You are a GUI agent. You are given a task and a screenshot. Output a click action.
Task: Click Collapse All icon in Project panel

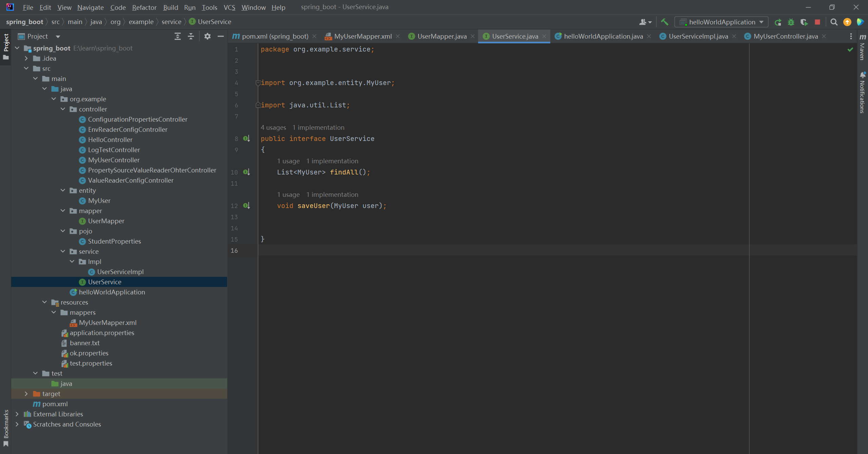tap(191, 36)
